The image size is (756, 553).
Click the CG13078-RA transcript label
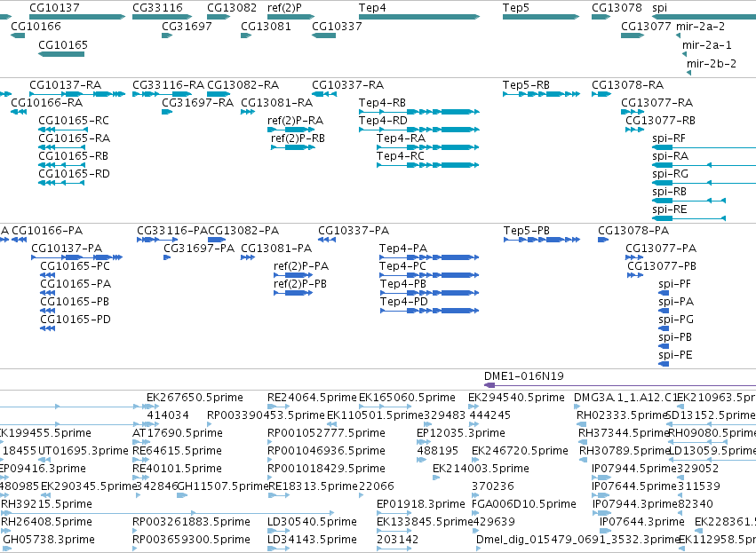click(628, 85)
